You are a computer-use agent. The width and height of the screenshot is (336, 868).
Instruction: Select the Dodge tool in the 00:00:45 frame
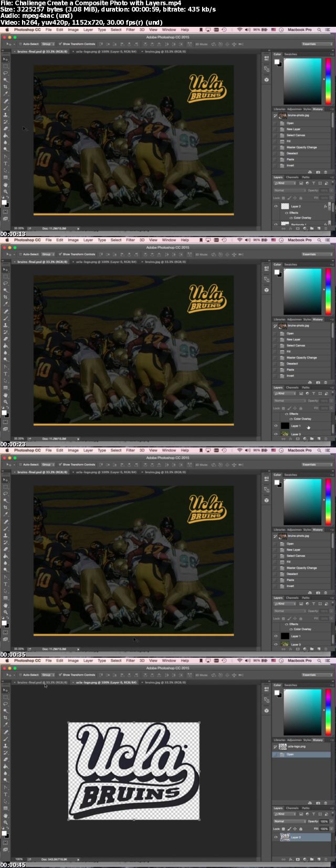pyautogui.click(x=6, y=780)
